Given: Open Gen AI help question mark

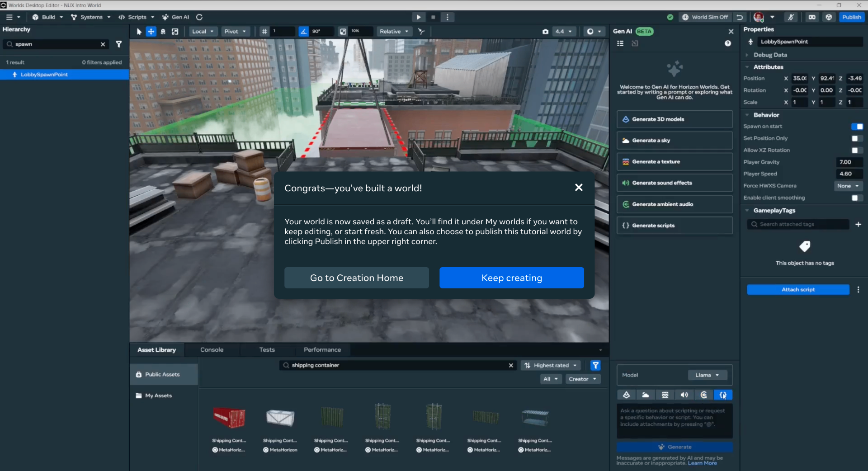Looking at the screenshot, I should pos(728,43).
